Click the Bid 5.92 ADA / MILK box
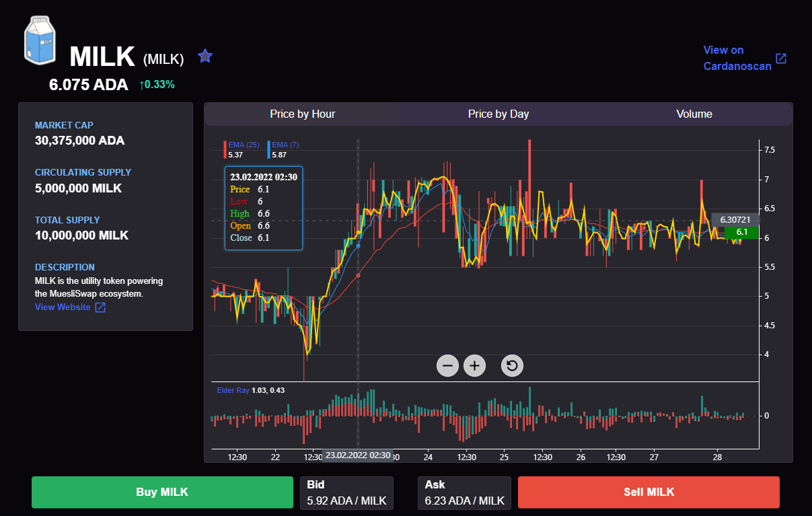Image resolution: width=812 pixels, height=516 pixels. (346, 493)
